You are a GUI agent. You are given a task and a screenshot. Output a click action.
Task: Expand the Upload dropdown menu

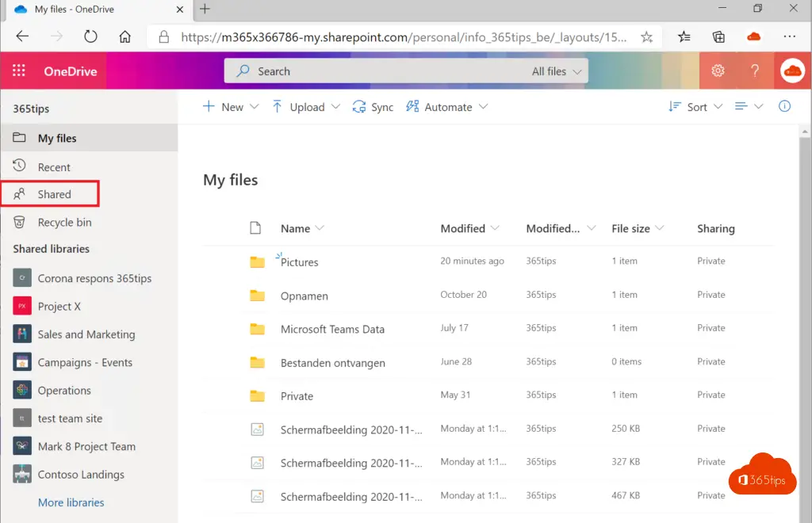point(335,106)
